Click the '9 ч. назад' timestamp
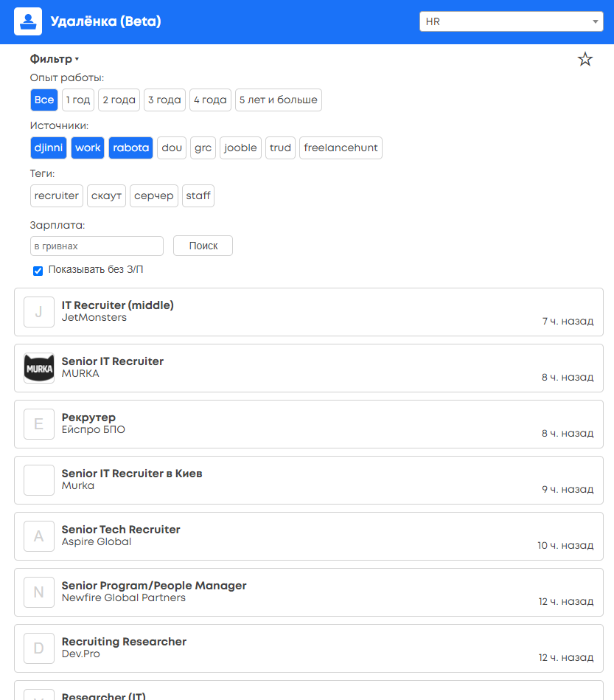Image resolution: width=614 pixels, height=700 pixels. 568,489
